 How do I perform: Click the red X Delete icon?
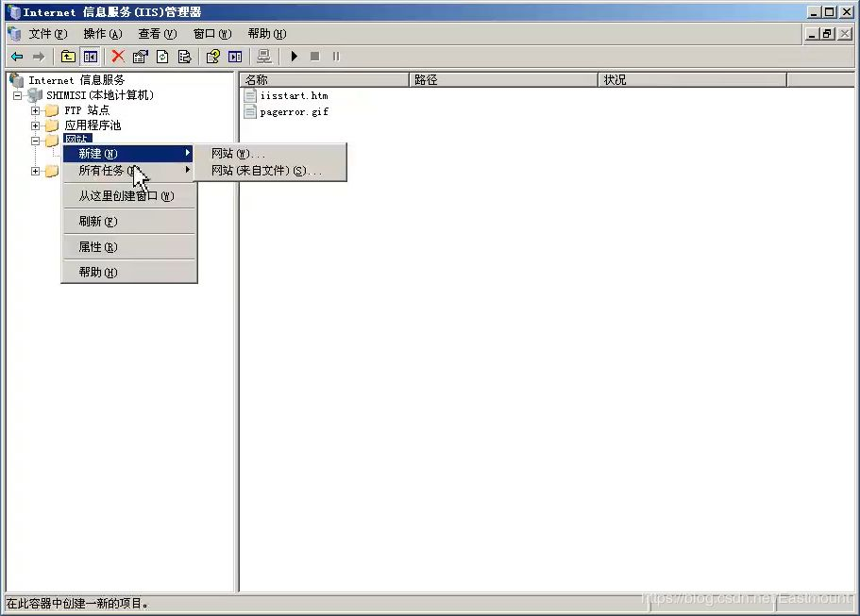[x=118, y=56]
